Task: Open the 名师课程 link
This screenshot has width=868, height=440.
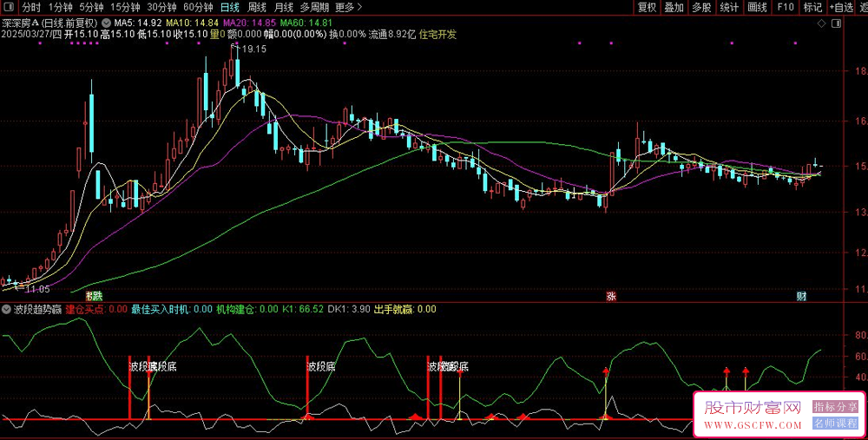Action: click(x=835, y=424)
